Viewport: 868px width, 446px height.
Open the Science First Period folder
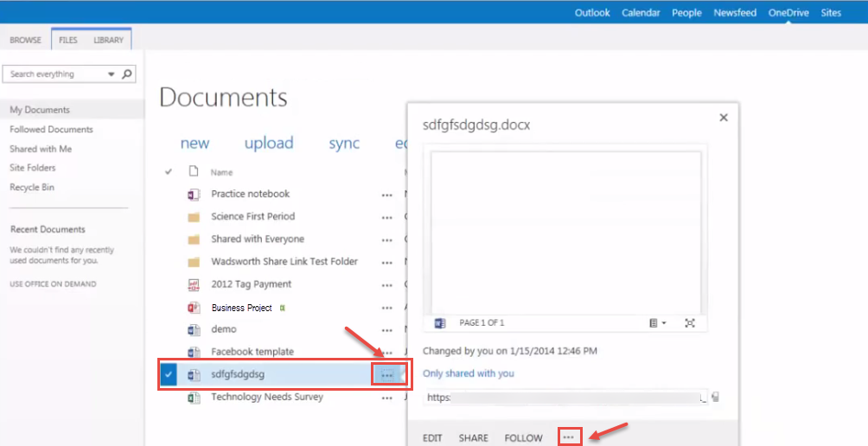pyautogui.click(x=253, y=216)
